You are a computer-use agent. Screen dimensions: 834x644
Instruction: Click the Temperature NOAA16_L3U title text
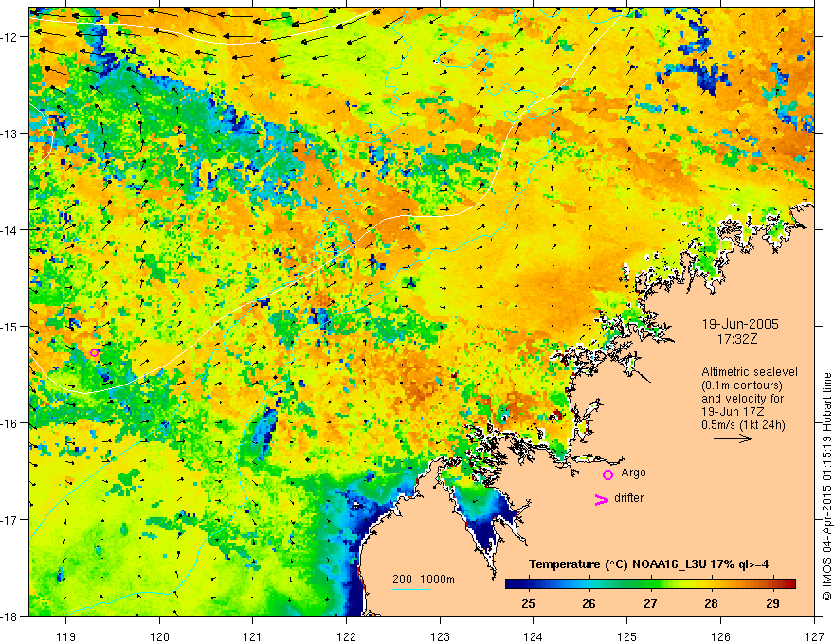648,564
